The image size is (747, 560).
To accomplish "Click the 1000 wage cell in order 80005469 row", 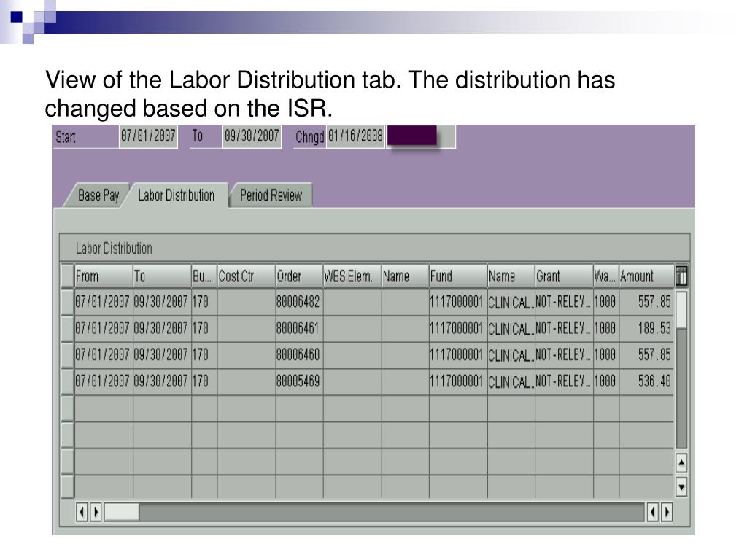I will click(x=606, y=382).
